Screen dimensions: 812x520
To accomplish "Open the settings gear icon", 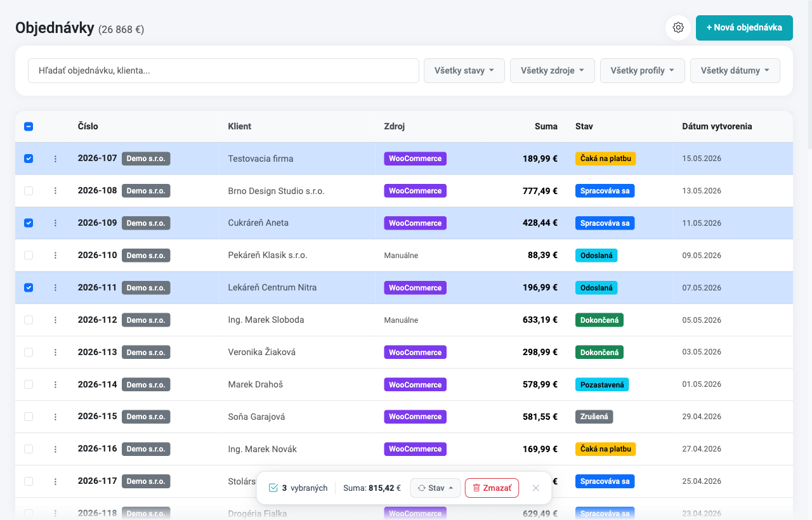I will [x=678, y=28].
